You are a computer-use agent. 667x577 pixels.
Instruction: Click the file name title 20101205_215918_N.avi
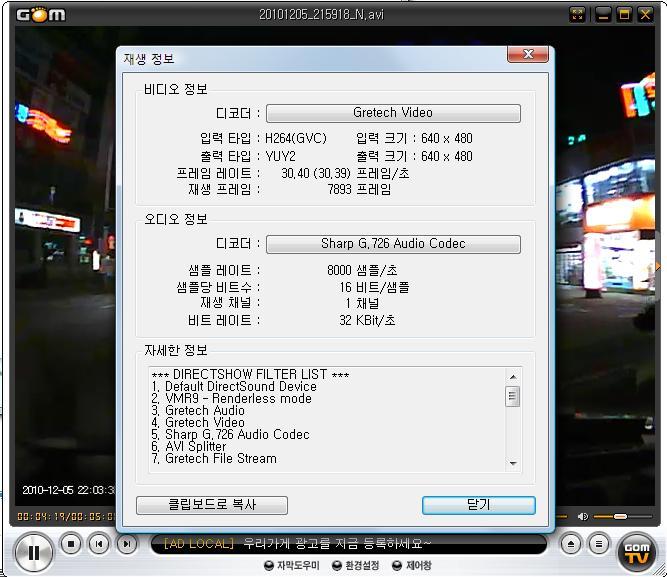(x=321, y=15)
